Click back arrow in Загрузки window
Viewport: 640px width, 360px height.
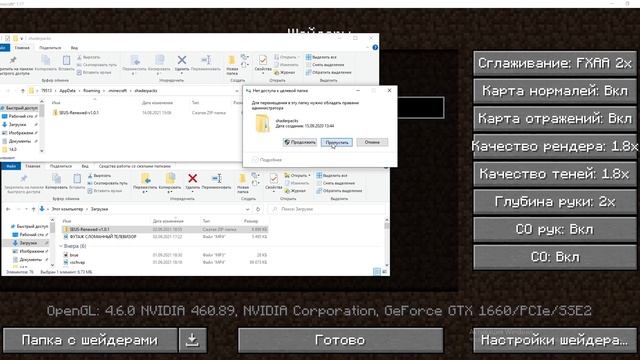pyautogui.click(x=8, y=209)
